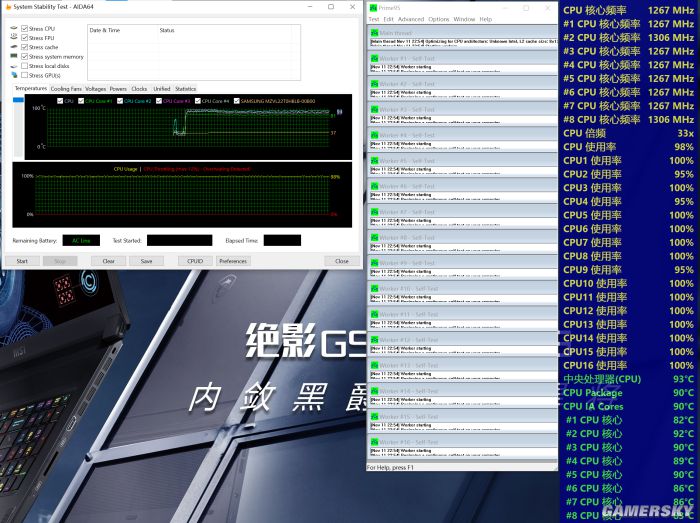This screenshot has width=700, height=523.
Task: Click the Stop button in AIDA64
Action: click(60, 261)
